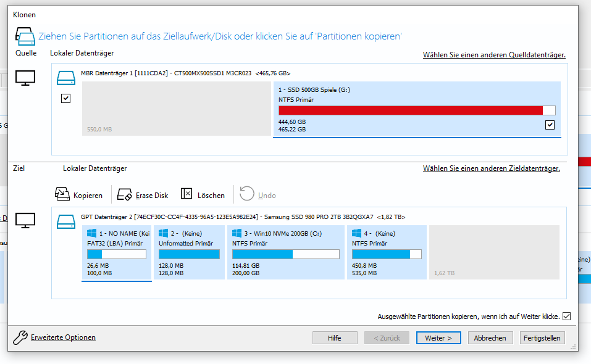Viewport: 591px width, 364px height.
Task: Open 'Wählen Sie einen anderen Quelldatenträger' link
Action: (x=494, y=55)
